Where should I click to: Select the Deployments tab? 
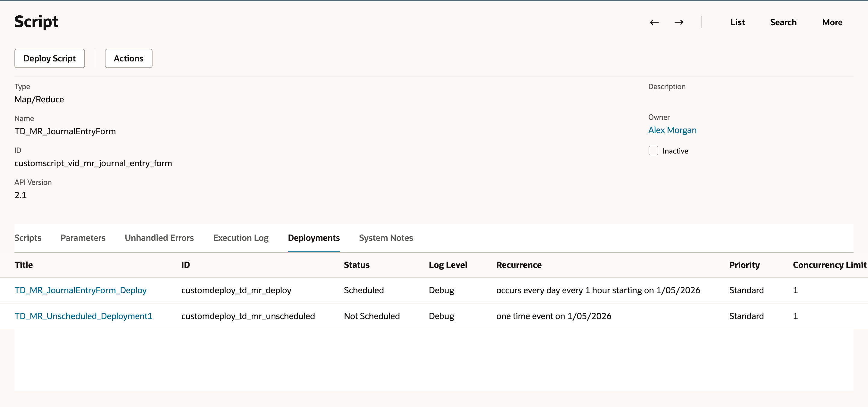coord(314,238)
